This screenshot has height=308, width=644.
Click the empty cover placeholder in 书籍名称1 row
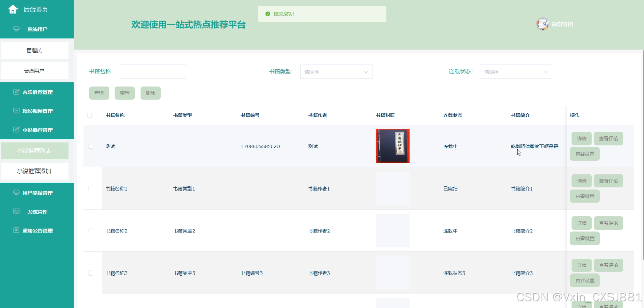tap(393, 189)
